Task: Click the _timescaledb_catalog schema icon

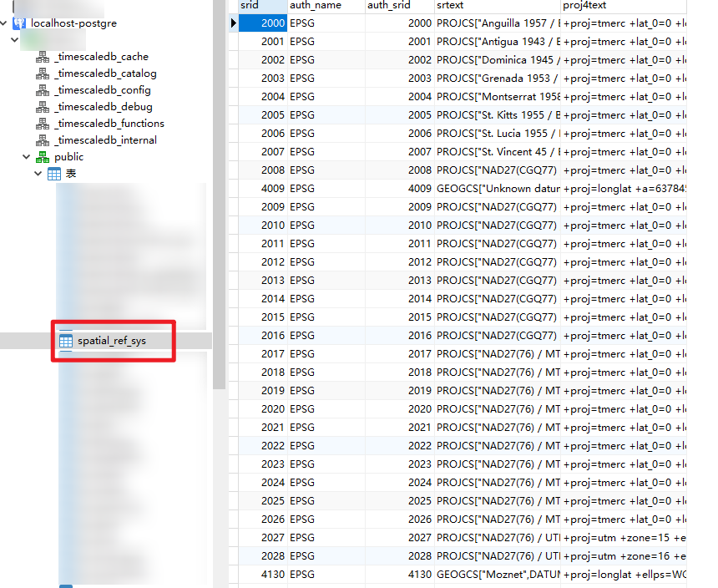Action: (x=43, y=73)
